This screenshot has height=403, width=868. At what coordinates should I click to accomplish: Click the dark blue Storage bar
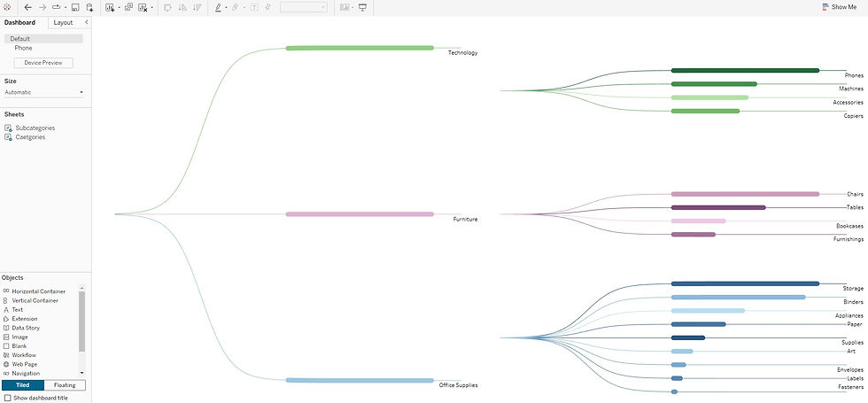coord(745,283)
